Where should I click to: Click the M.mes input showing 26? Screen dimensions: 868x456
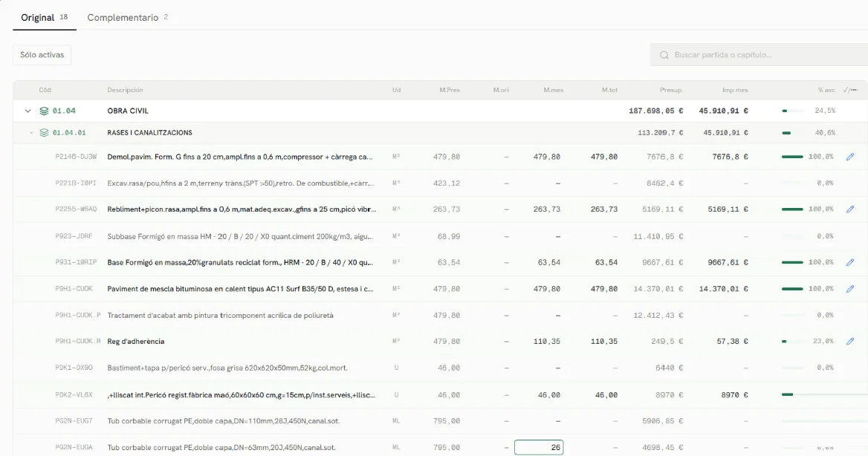(x=539, y=447)
